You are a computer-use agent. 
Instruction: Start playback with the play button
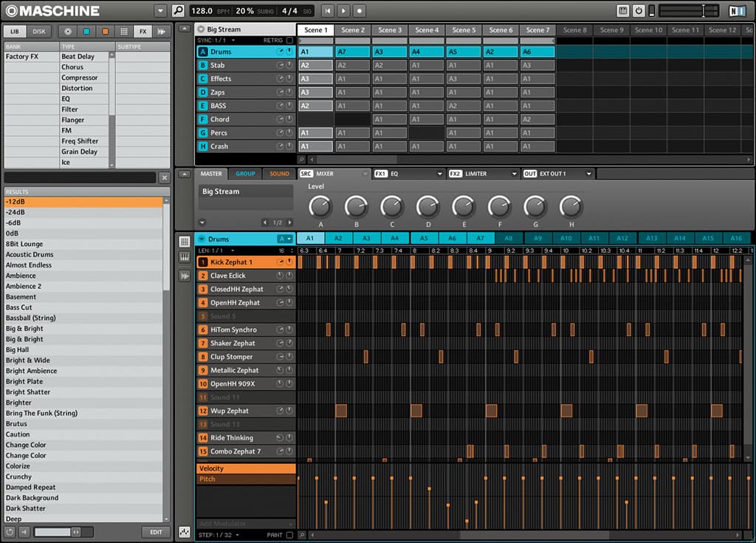[343, 10]
